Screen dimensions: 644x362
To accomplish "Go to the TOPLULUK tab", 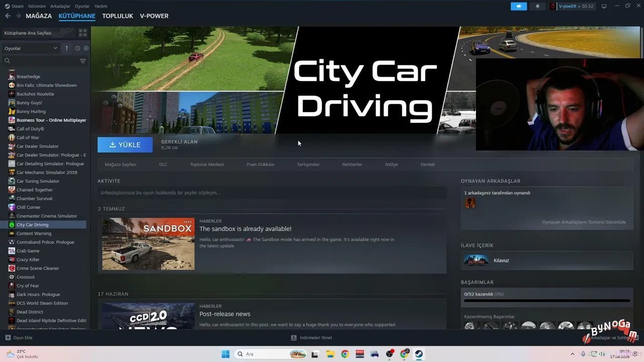I will click(118, 16).
